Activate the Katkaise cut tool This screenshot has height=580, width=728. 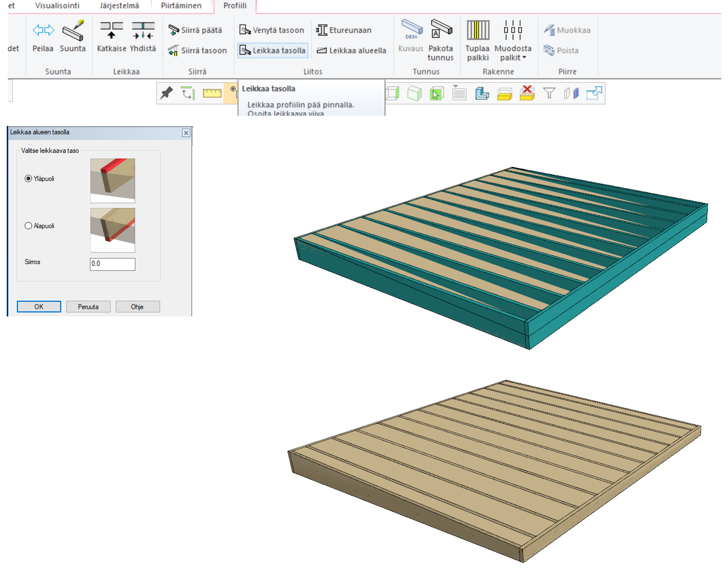point(111,37)
